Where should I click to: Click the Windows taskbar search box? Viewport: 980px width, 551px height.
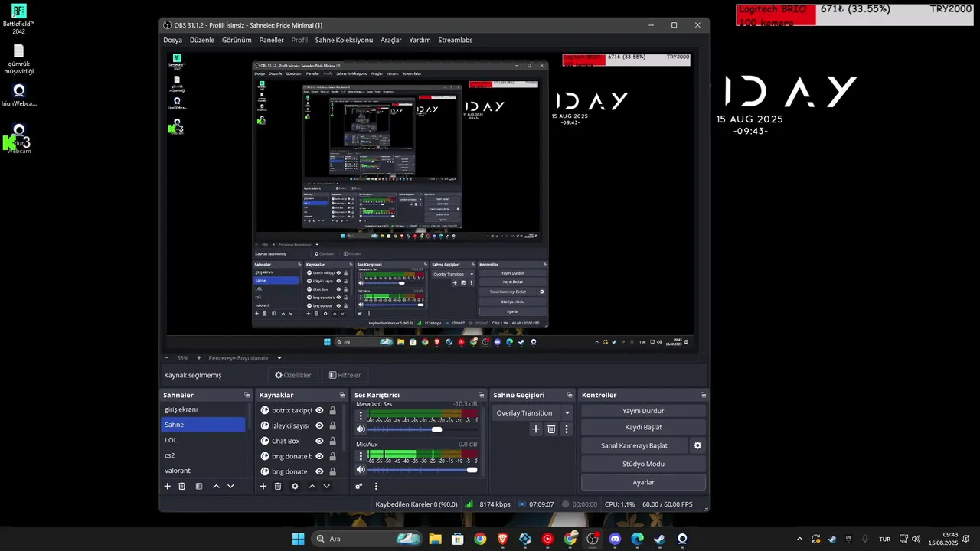pyautogui.click(x=366, y=539)
